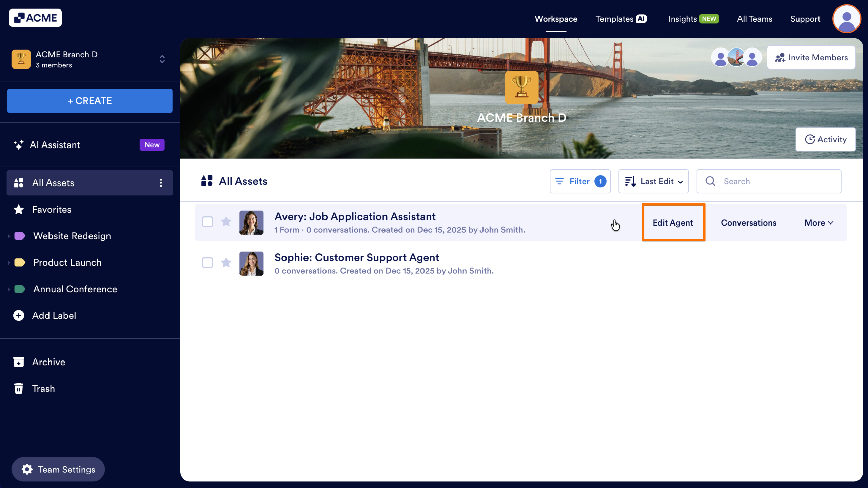
Task: View team Activity on the banner
Action: click(826, 139)
